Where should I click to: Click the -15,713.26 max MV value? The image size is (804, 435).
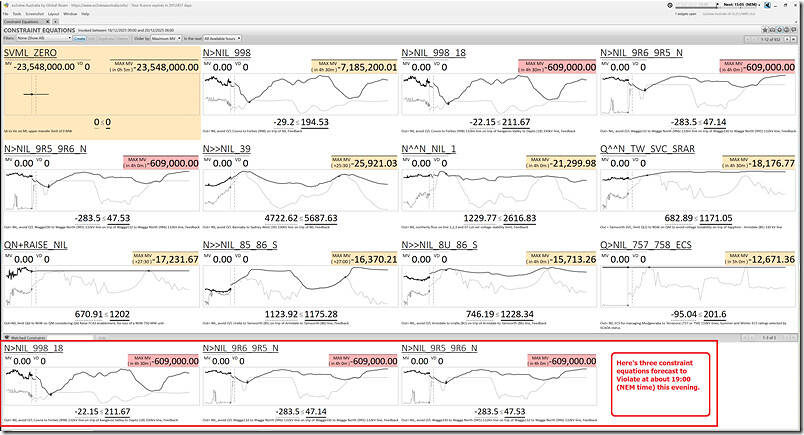point(574,260)
